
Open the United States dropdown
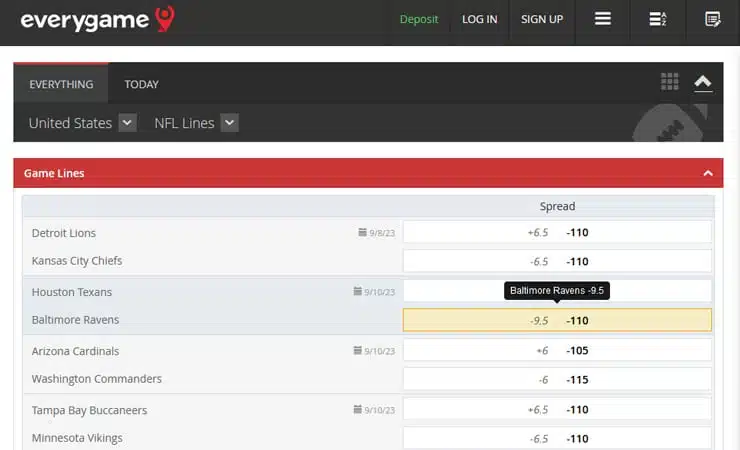(127, 123)
